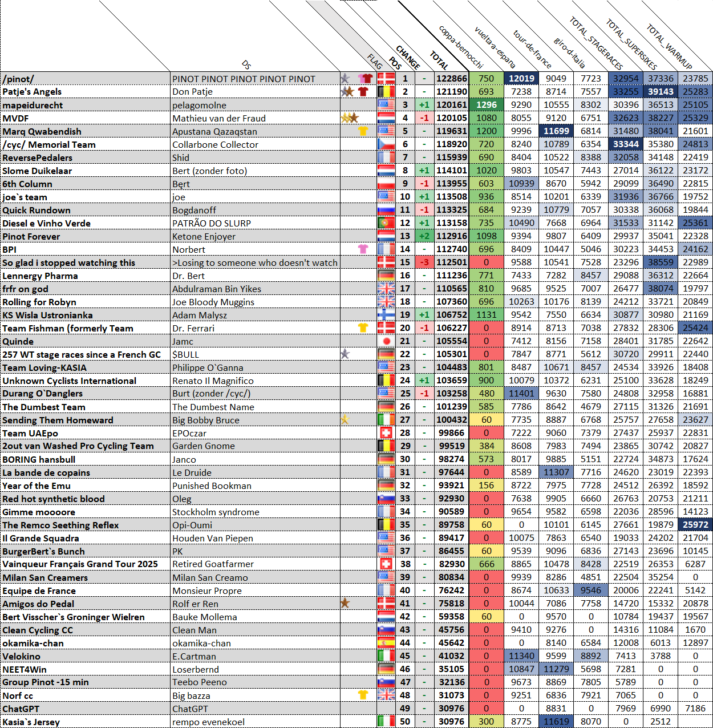Screen dimensions: 713x728
Task: Click the Czech flag in /cyc/ Memorial Team row
Action: point(386,144)
